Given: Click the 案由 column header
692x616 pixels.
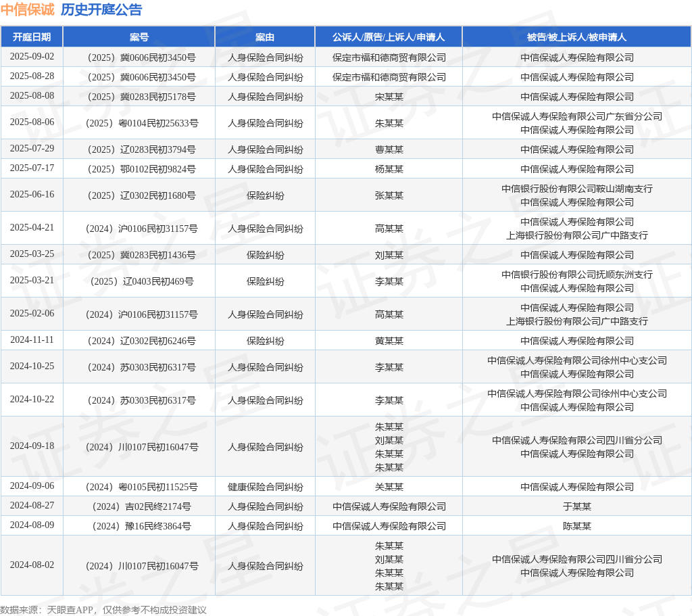Looking at the screenshot, I should [265, 37].
